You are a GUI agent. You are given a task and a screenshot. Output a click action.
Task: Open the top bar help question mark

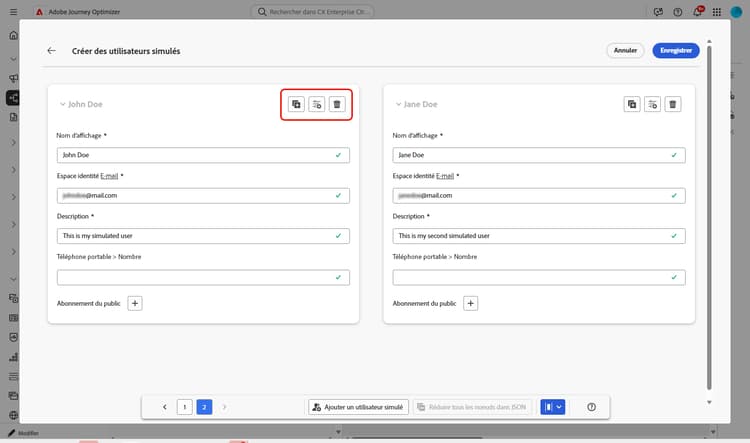[x=678, y=12]
